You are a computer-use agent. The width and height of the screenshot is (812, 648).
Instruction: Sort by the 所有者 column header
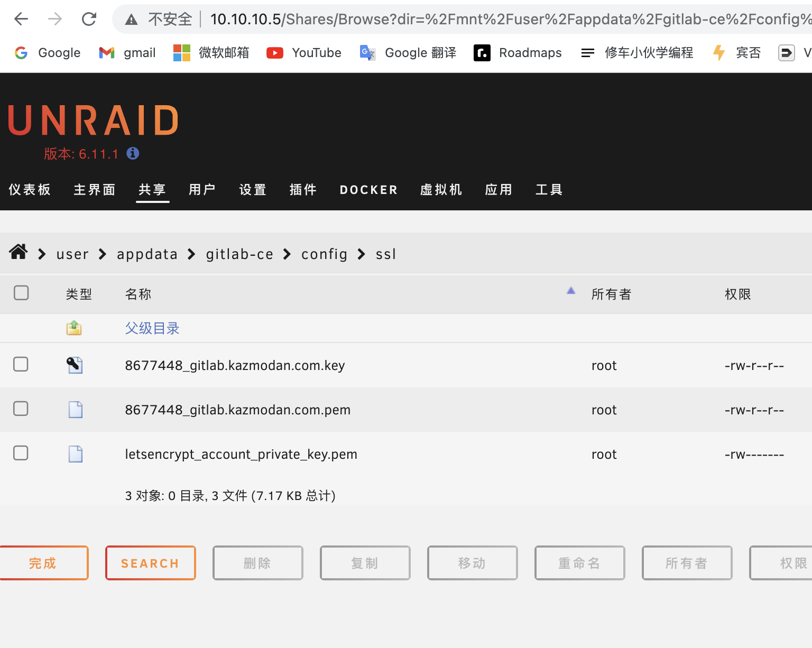point(611,294)
